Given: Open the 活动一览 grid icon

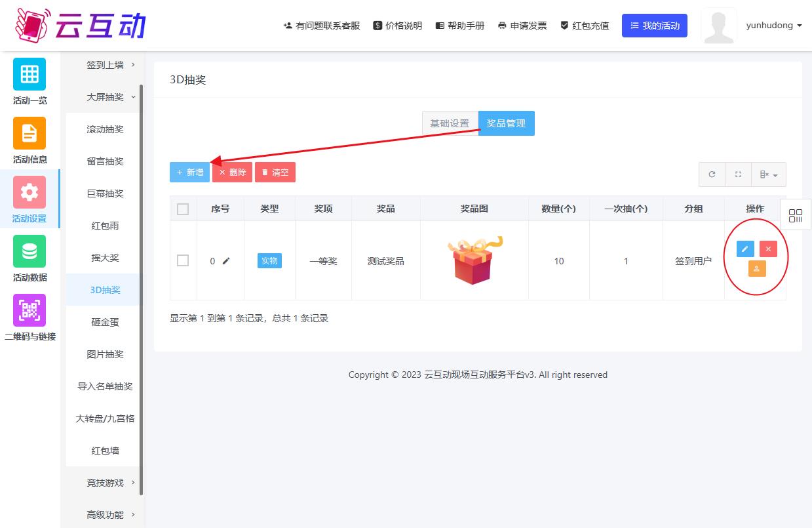Looking at the screenshot, I should 29,74.
